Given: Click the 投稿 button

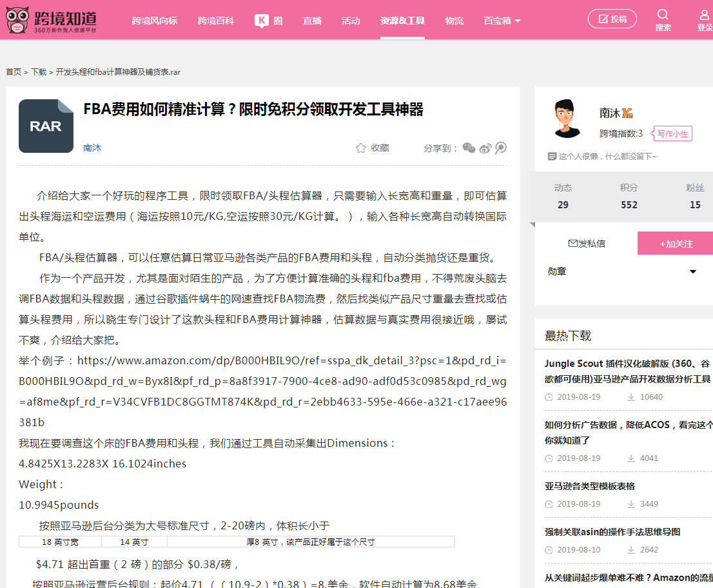Looking at the screenshot, I should click(612, 19).
